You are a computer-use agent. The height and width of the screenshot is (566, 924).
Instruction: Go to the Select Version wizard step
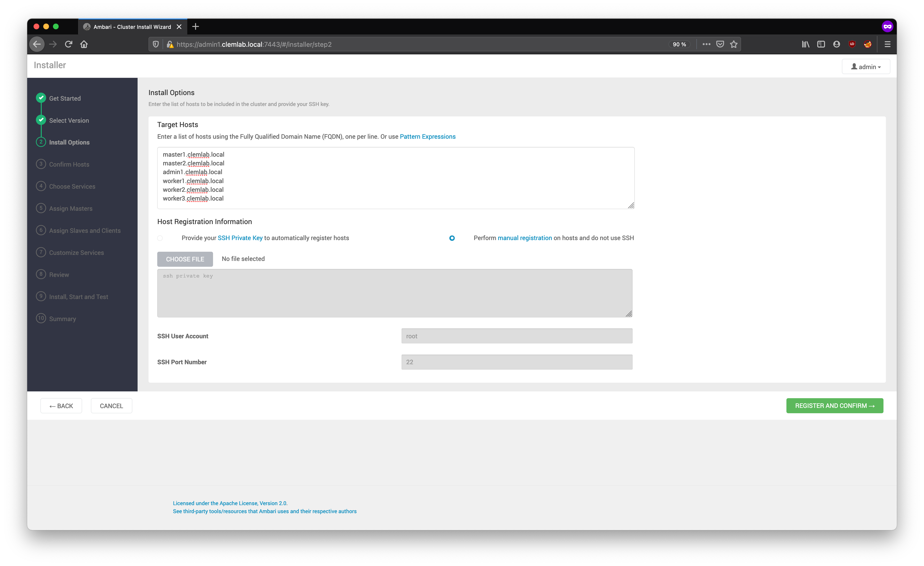point(69,120)
